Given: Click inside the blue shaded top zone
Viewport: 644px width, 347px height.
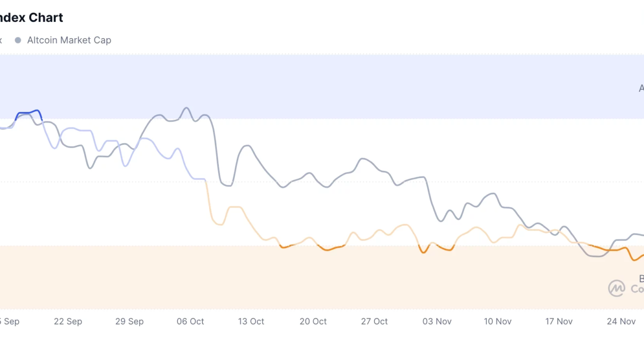Looking at the screenshot, I should pyautogui.click(x=322, y=79).
